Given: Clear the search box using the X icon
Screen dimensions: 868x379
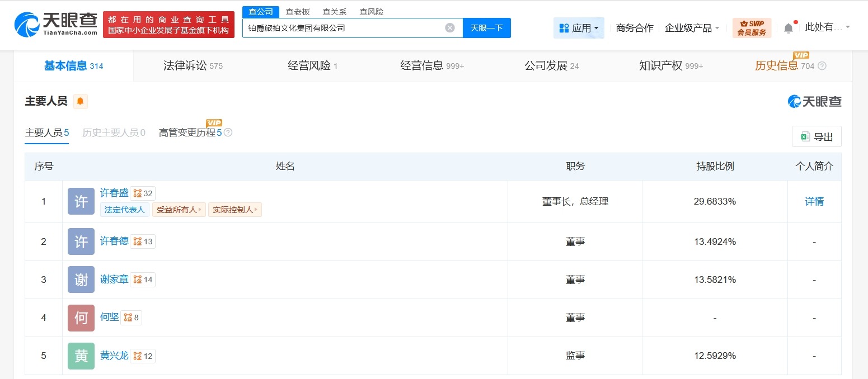Looking at the screenshot, I should pyautogui.click(x=449, y=27).
